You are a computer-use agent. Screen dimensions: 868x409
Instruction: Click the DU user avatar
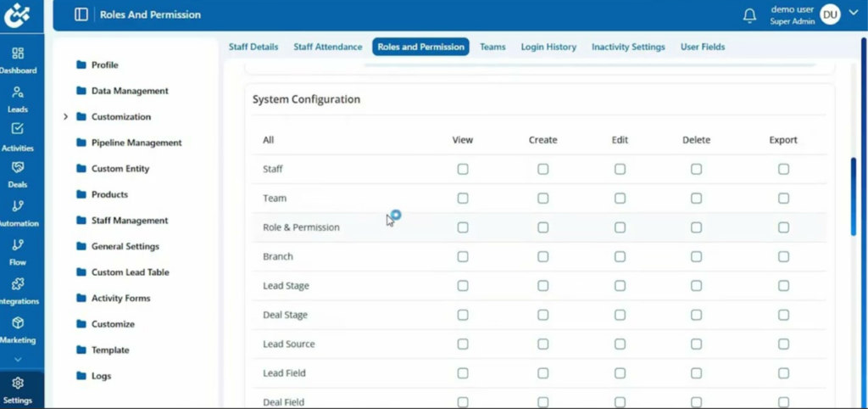[830, 15]
